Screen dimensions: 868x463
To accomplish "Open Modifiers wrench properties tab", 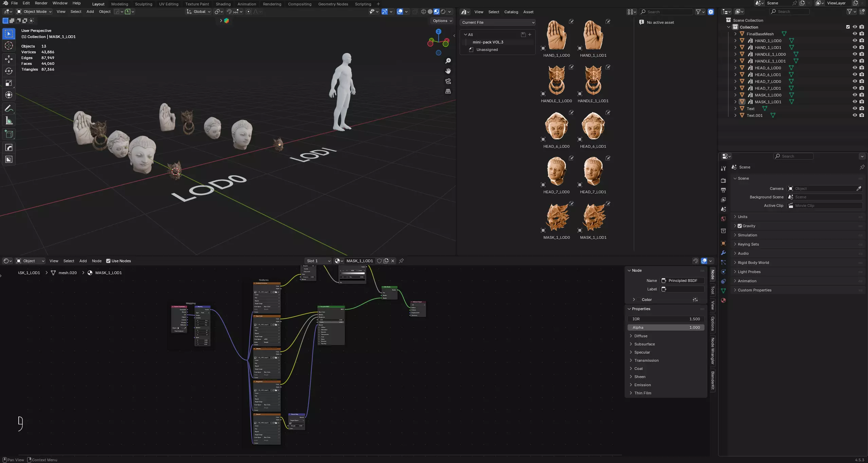I will (x=723, y=253).
